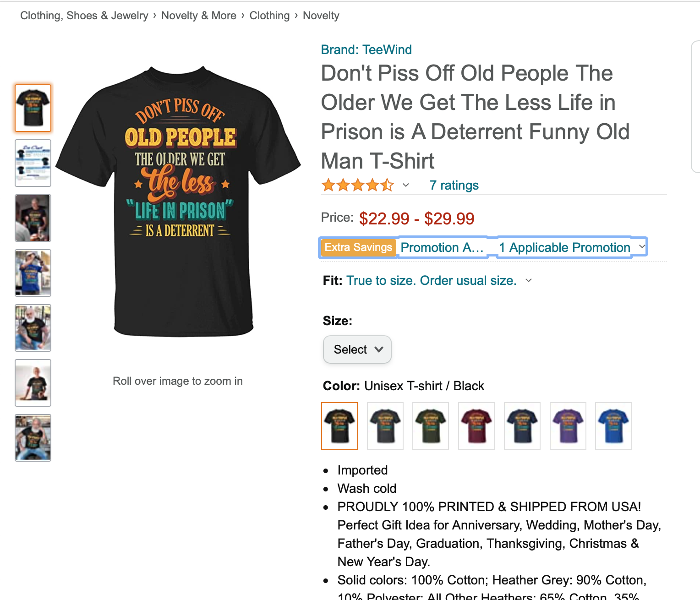Select the maroon shirt color swatch
The image size is (700, 600).
click(476, 425)
